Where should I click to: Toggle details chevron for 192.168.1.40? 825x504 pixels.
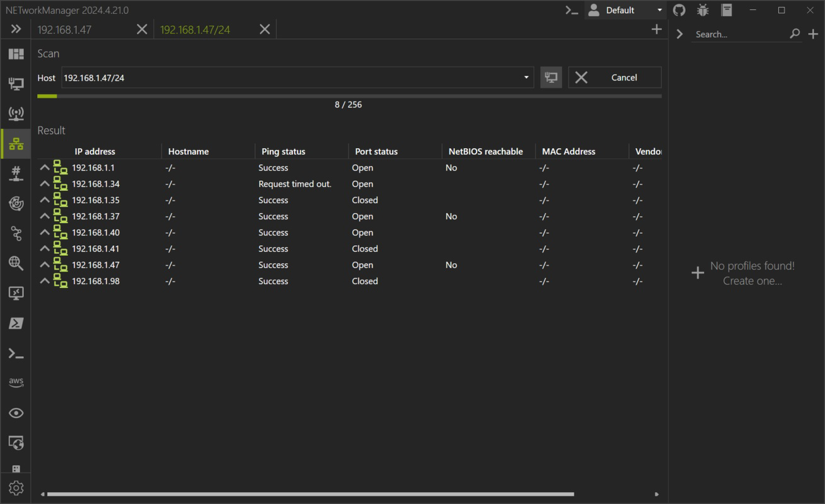click(x=44, y=232)
